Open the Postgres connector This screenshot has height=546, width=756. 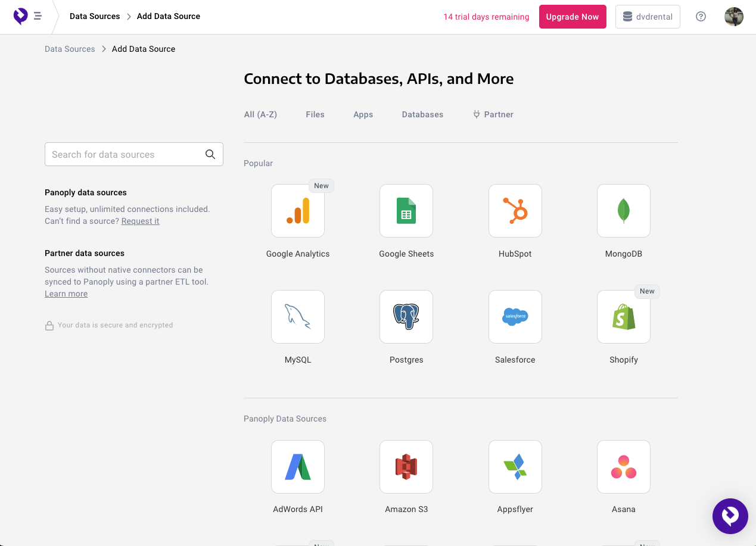pyautogui.click(x=406, y=317)
